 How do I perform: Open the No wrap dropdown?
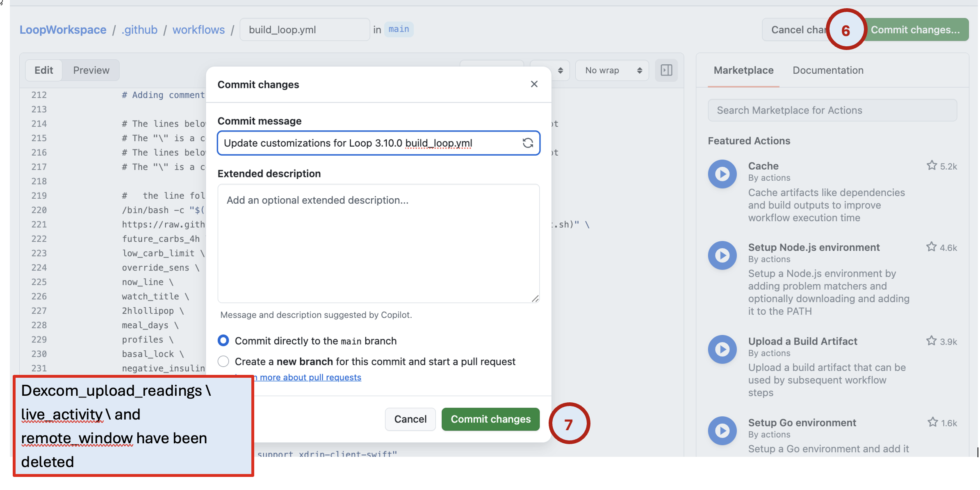pos(612,70)
